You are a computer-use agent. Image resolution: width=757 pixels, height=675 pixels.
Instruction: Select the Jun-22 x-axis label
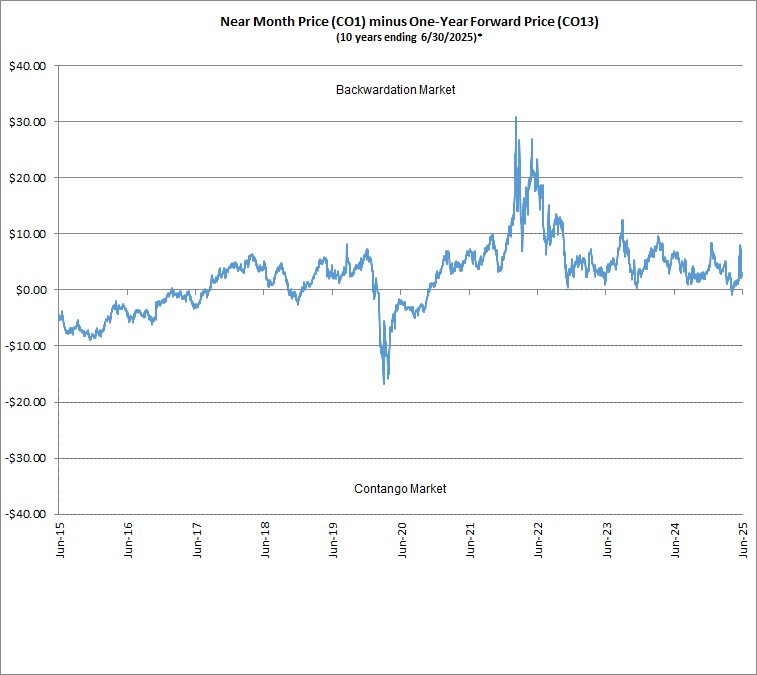[x=538, y=540]
